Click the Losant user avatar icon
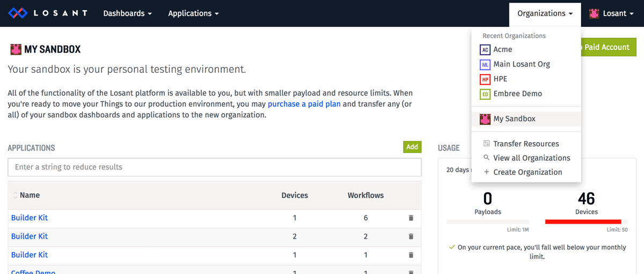 (594, 13)
